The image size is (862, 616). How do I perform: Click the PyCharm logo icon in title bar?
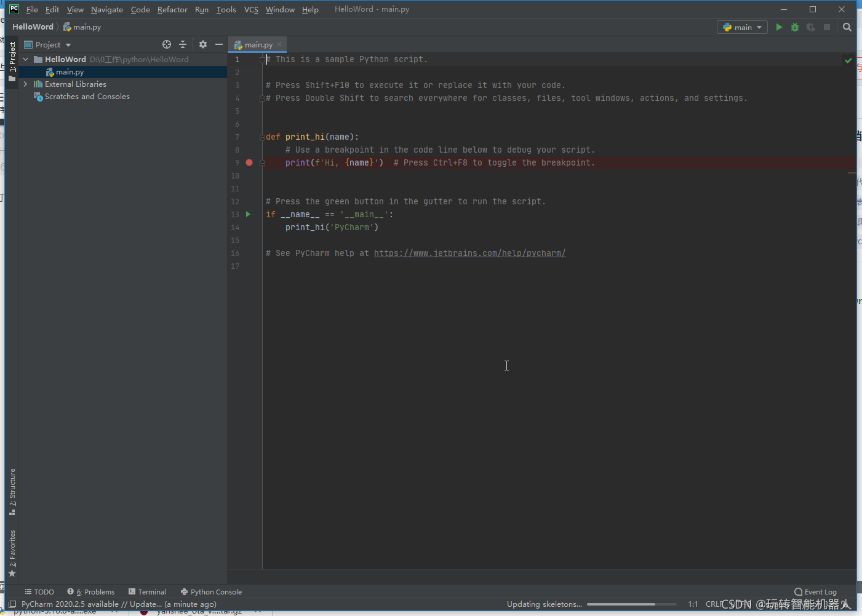(x=14, y=9)
